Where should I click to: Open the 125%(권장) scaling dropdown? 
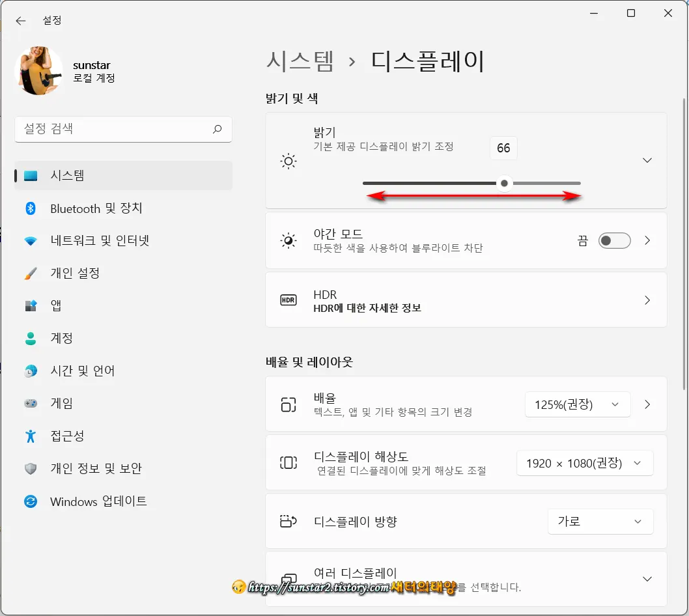coord(577,404)
